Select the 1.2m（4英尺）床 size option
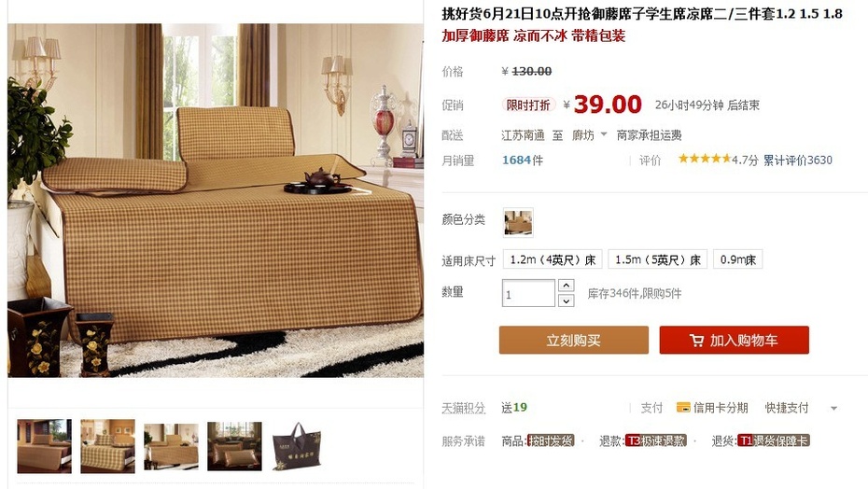 (553, 259)
